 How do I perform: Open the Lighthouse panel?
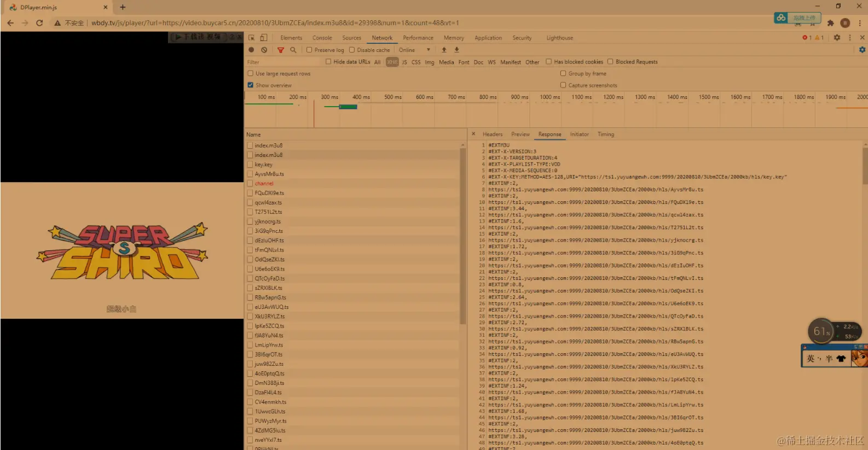pos(560,38)
